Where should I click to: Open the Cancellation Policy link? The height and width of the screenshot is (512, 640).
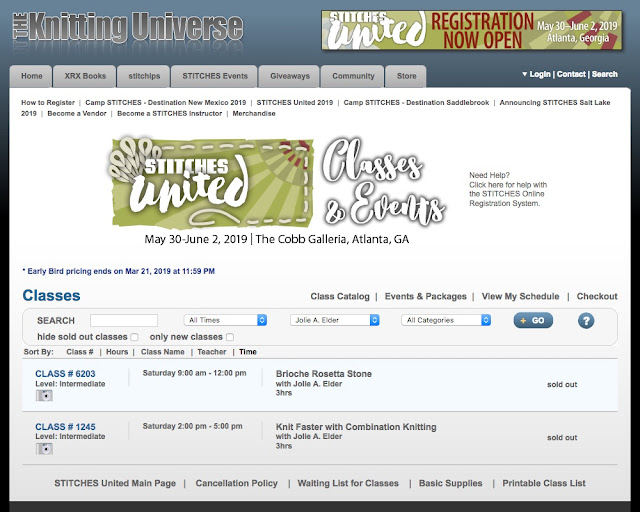coord(236,483)
